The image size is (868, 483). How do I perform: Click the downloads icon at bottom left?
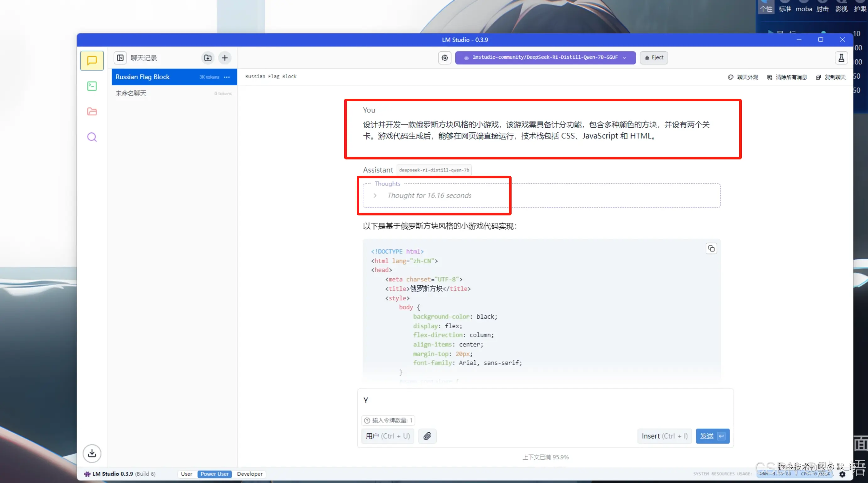(92, 453)
